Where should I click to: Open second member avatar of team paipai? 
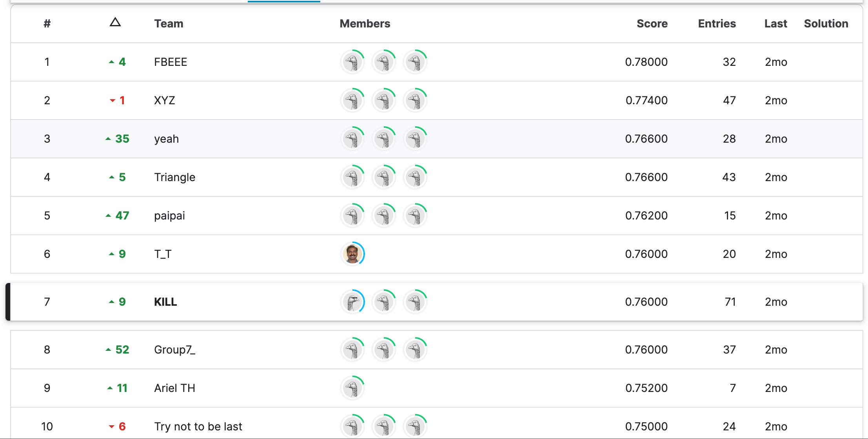pyautogui.click(x=384, y=216)
